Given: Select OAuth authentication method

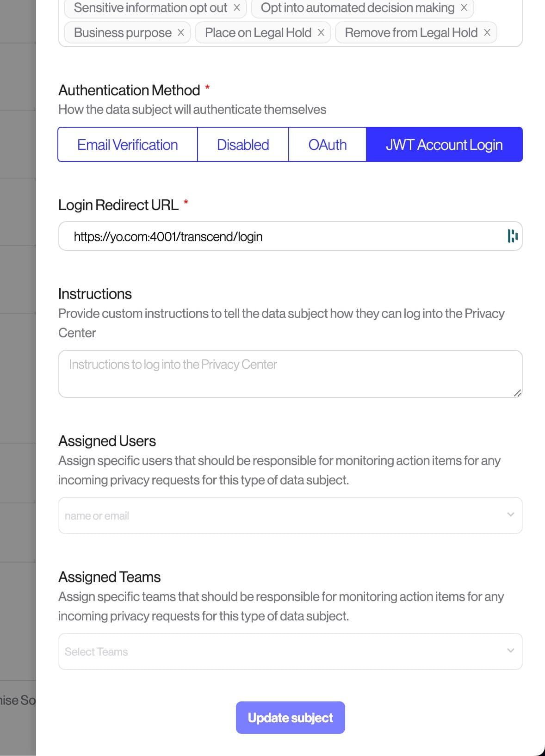Looking at the screenshot, I should coord(328,145).
